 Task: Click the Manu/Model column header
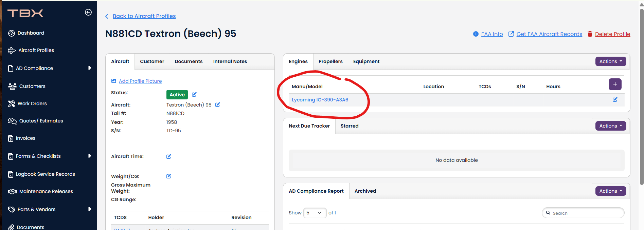point(307,87)
